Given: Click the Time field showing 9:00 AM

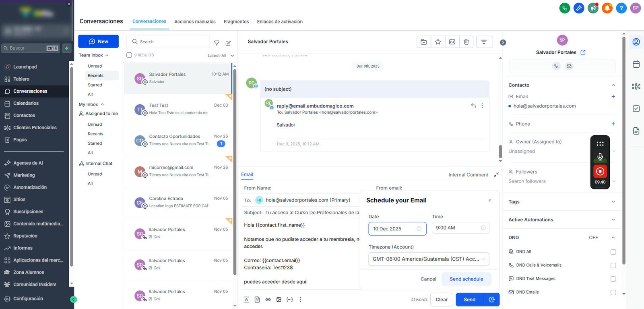Looking at the screenshot, I should pyautogui.click(x=460, y=228).
